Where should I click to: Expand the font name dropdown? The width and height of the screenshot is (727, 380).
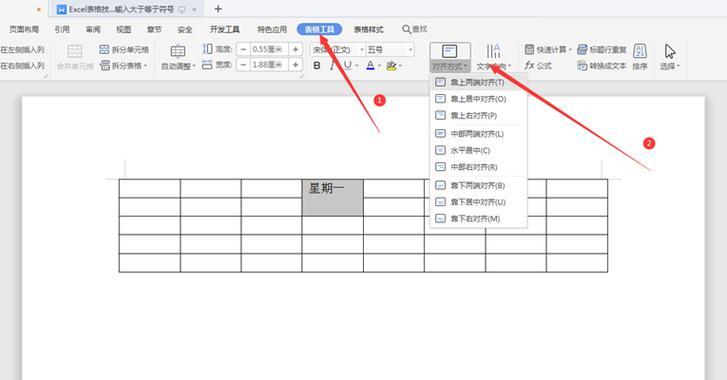(362, 50)
